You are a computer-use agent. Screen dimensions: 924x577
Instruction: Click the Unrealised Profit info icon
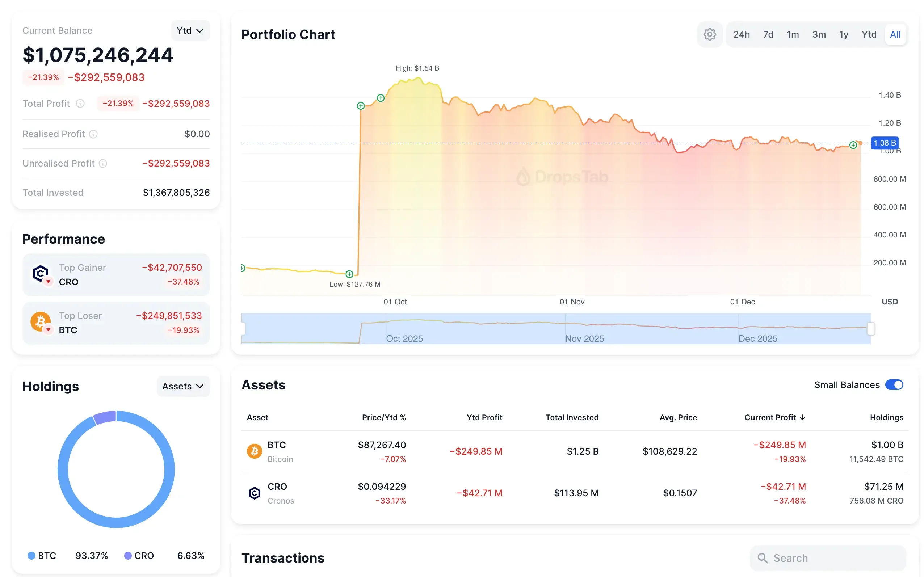coord(103,163)
